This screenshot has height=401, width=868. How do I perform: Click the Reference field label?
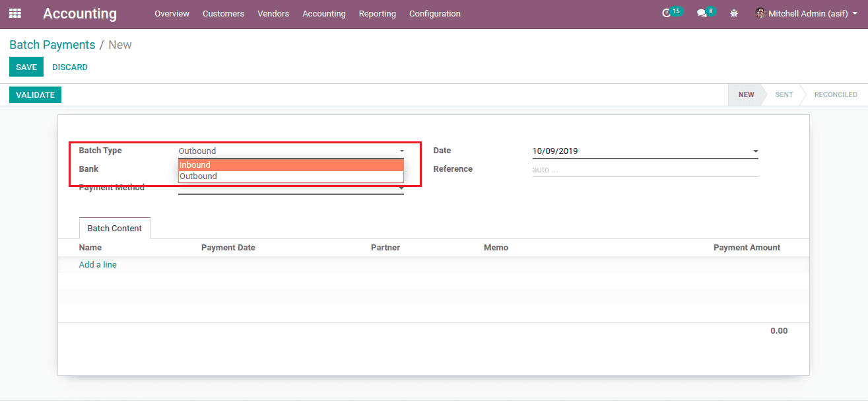[x=453, y=169]
